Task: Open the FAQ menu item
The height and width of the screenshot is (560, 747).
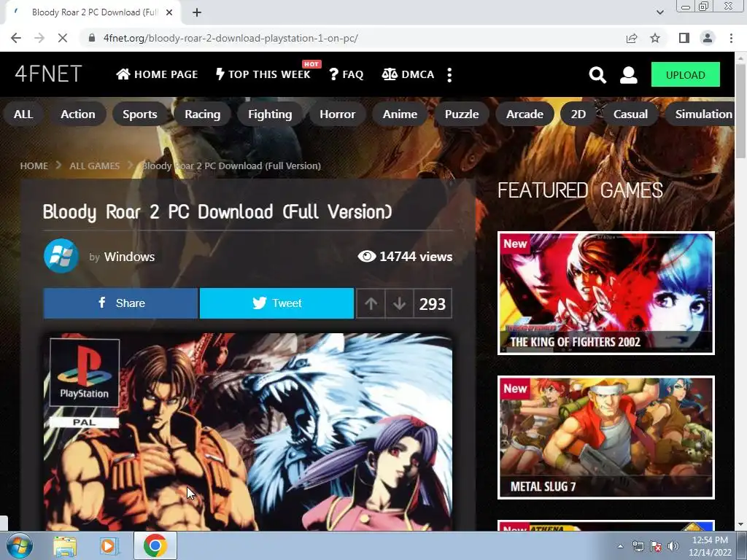Action: [x=347, y=74]
